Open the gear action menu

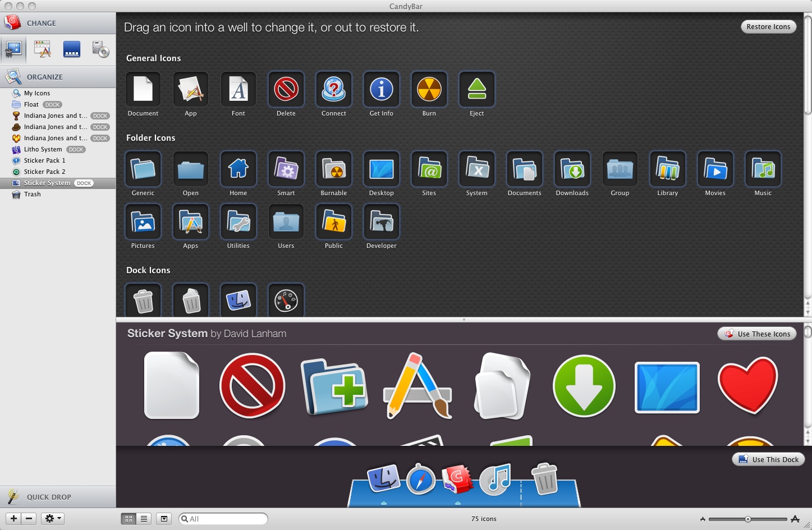click(x=53, y=519)
